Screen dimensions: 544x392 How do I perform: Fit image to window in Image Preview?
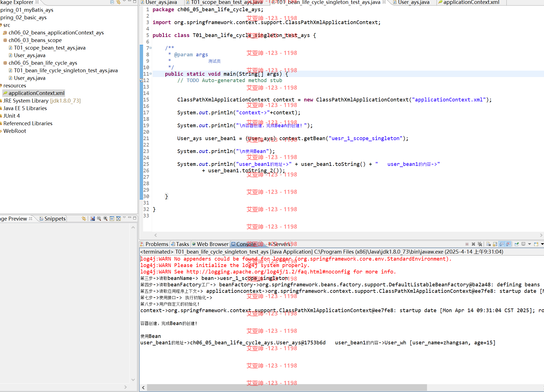point(118,219)
